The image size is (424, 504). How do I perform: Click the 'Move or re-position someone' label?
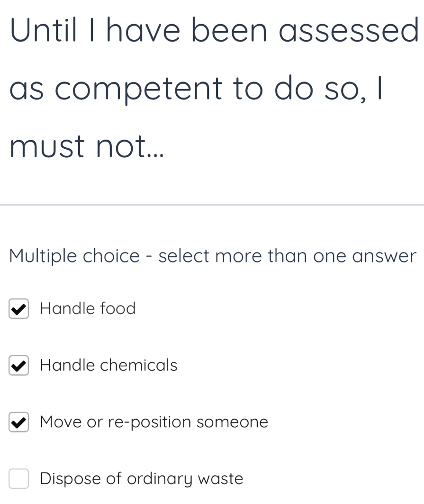153,422
